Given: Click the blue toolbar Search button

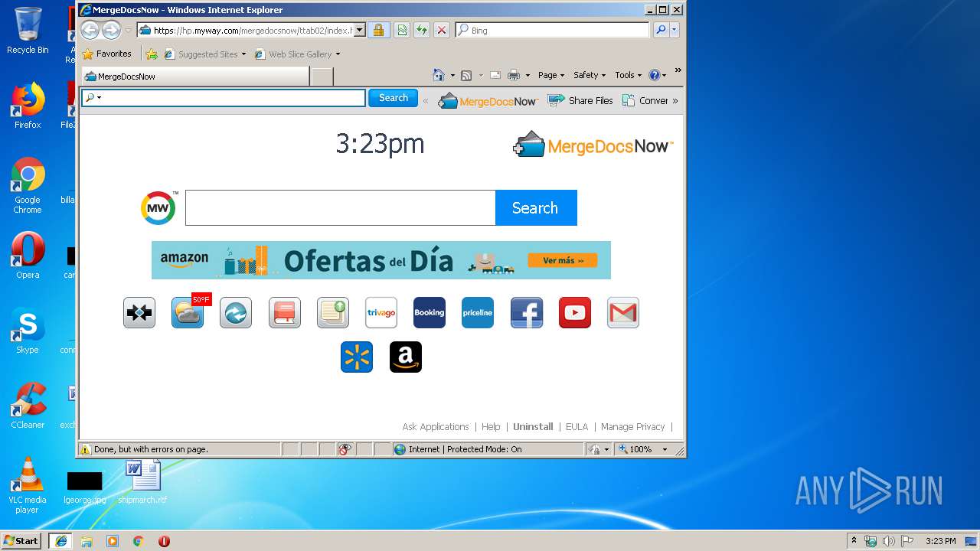Looking at the screenshot, I should click(x=394, y=98).
